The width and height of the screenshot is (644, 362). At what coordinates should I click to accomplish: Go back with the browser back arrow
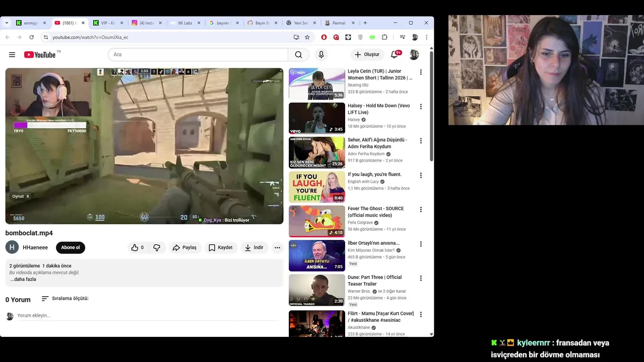click(8, 37)
